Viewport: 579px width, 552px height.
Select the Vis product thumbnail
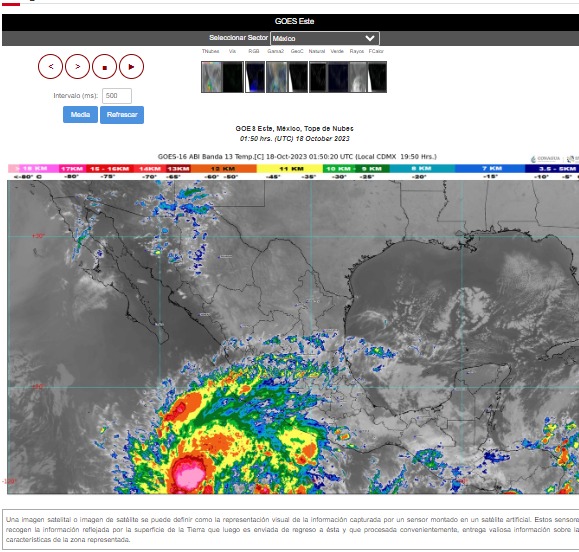coord(233,77)
